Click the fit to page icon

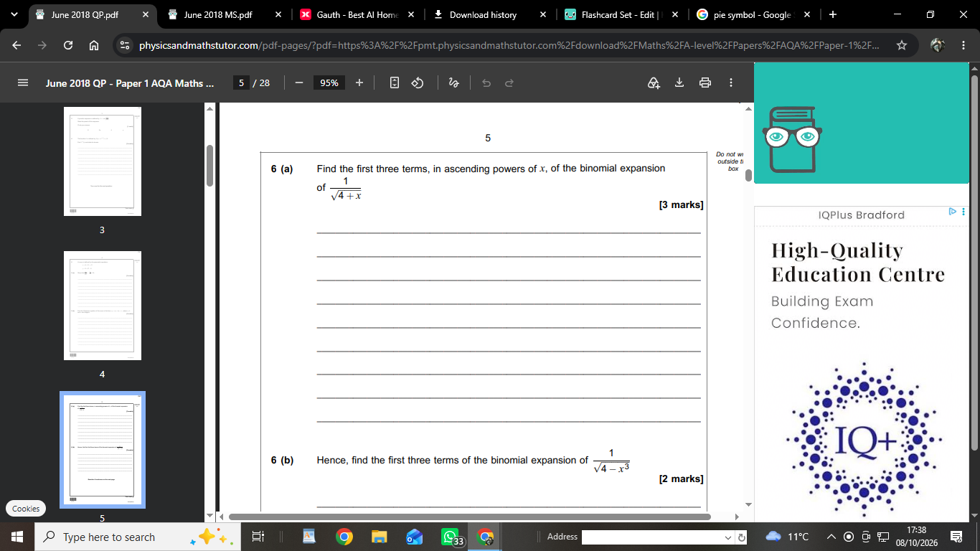point(394,83)
